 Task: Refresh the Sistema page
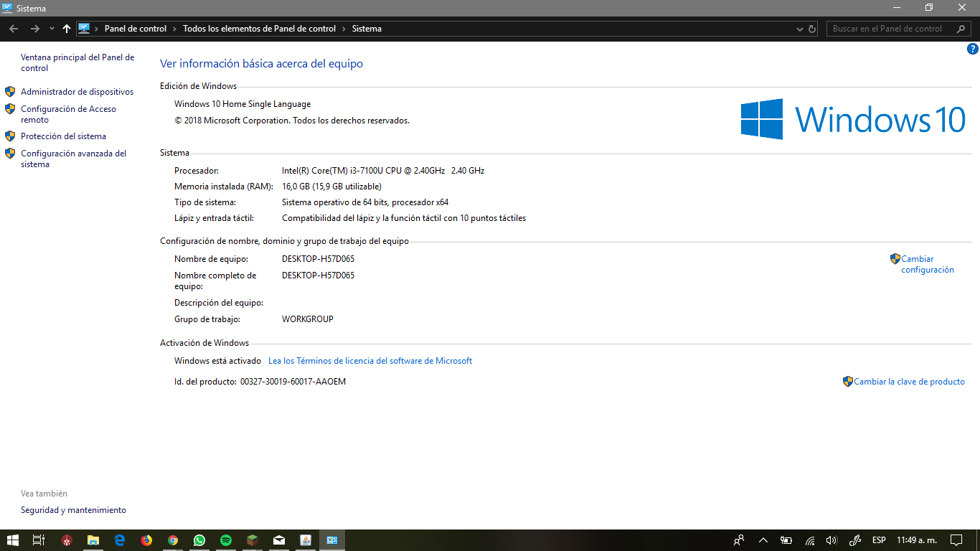[x=812, y=29]
